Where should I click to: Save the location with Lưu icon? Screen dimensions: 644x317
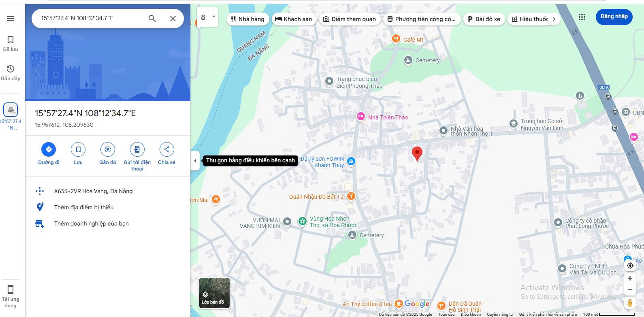point(78,154)
